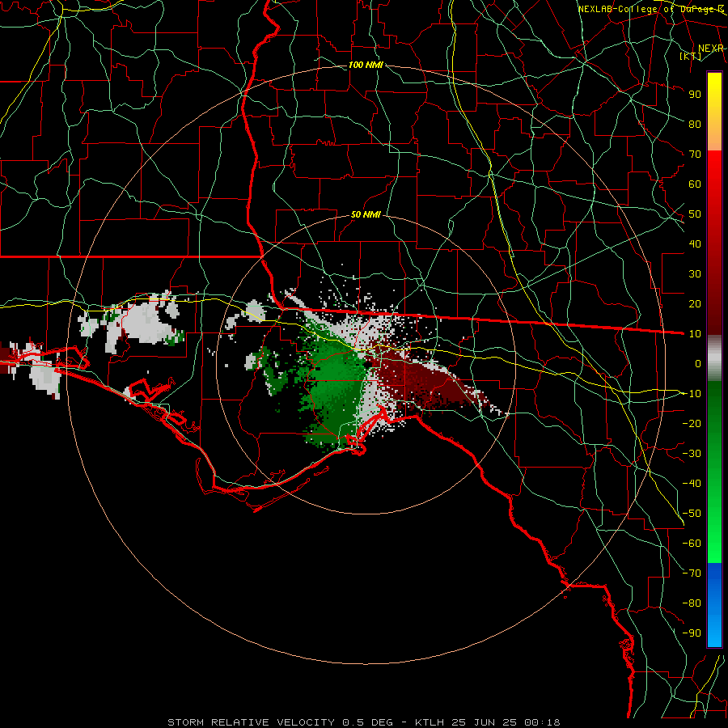Click the "50" value on the velocity scale

point(695,214)
